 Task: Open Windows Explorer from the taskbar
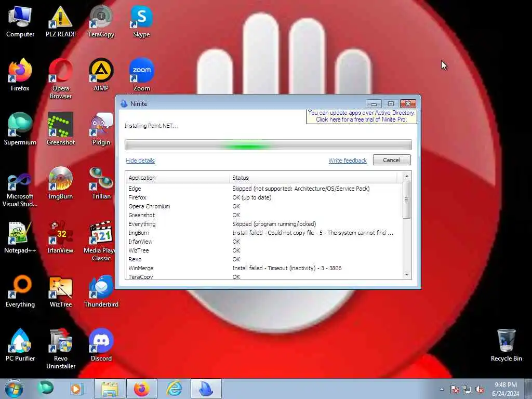pyautogui.click(x=109, y=389)
